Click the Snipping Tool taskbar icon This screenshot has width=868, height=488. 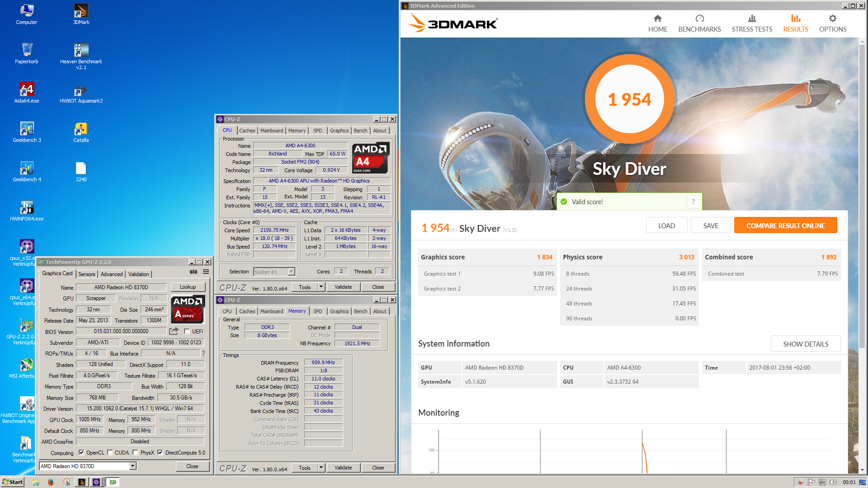[66, 482]
